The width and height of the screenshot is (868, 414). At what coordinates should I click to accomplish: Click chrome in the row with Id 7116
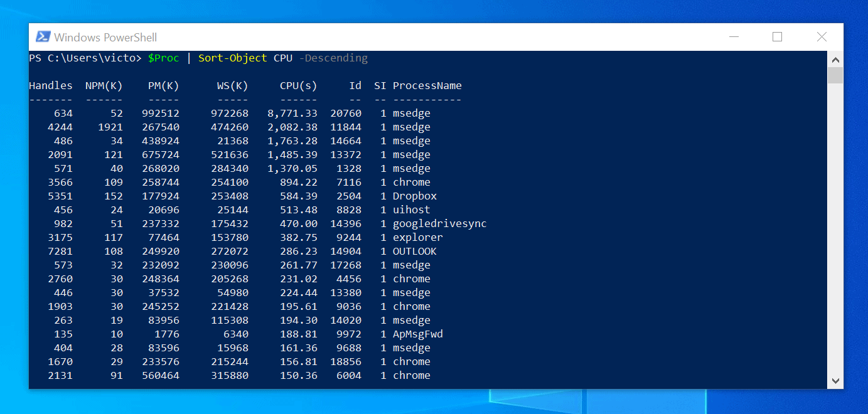pyautogui.click(x=412, y=183)
